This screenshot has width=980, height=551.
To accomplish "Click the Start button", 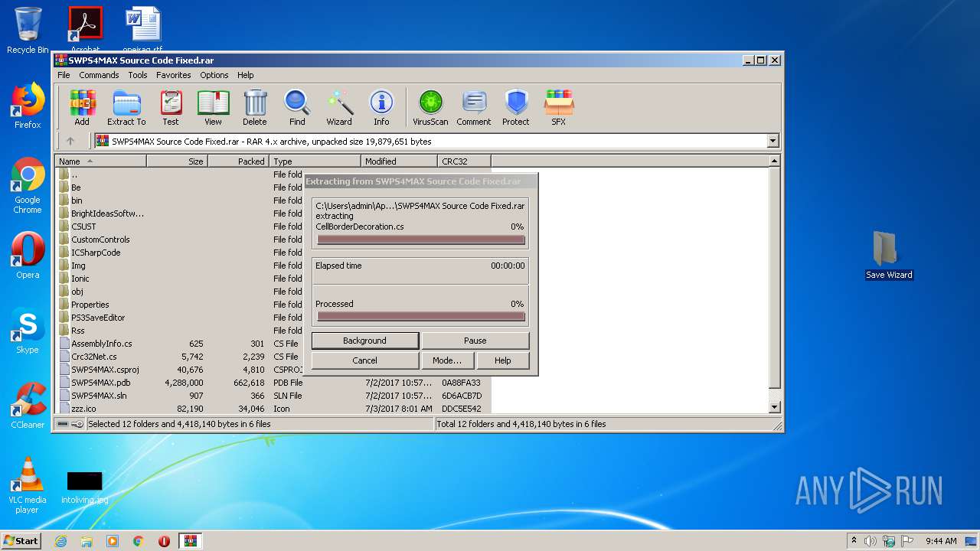I will pyautogui.click(x=21, y=541).
